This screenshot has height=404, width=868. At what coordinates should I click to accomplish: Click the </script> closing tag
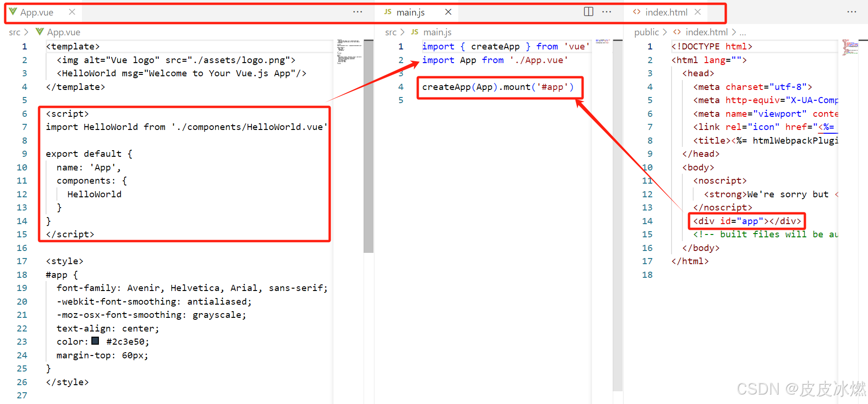click(70, 234)
